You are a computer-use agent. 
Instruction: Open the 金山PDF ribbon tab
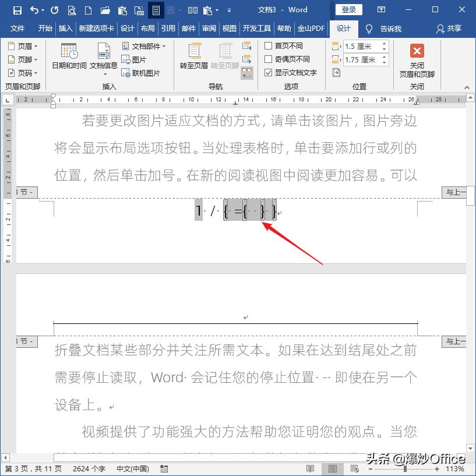click(311, 29)
